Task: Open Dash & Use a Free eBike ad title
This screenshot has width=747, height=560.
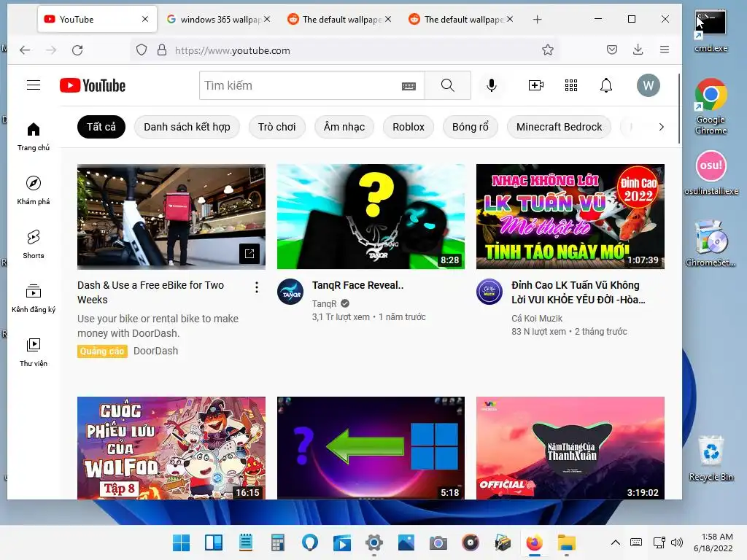Action: coord(150,292)
